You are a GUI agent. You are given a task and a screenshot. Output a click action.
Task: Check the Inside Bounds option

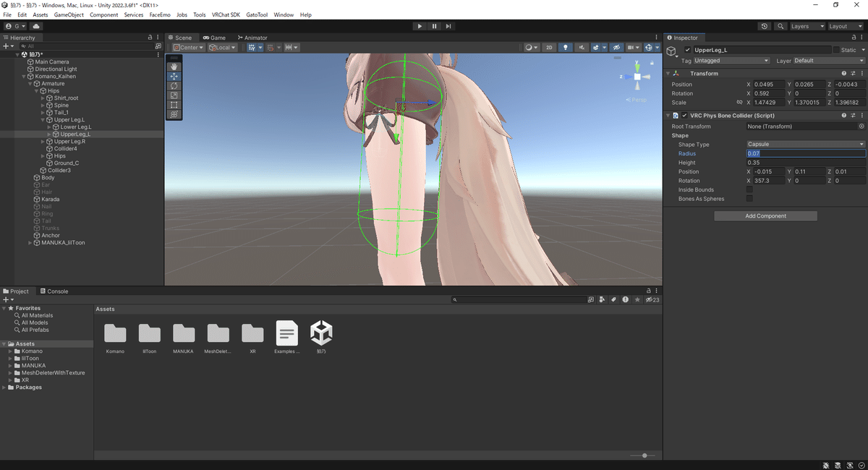749,189
